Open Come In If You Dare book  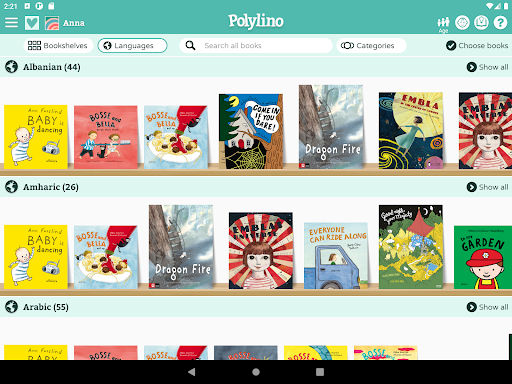(251, 131)
